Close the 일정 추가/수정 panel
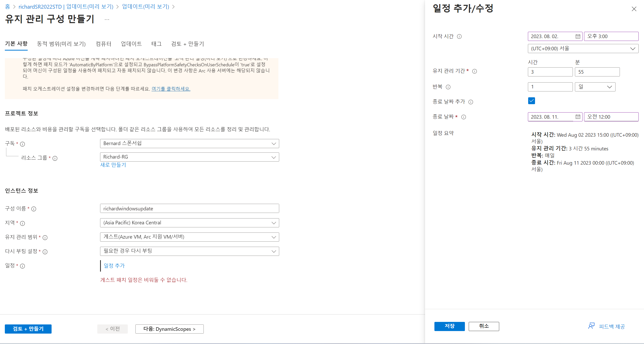Viewport: 644px width, 344px height. pyautogui.click(x=634, y=9)
